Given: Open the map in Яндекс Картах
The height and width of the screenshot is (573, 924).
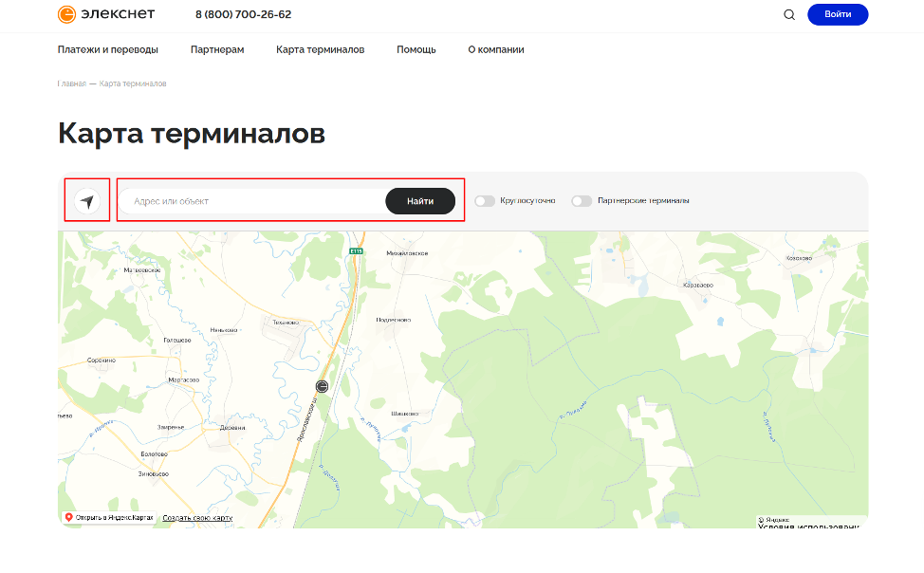Looking at the screenshot, I should (x=108, y=518).
